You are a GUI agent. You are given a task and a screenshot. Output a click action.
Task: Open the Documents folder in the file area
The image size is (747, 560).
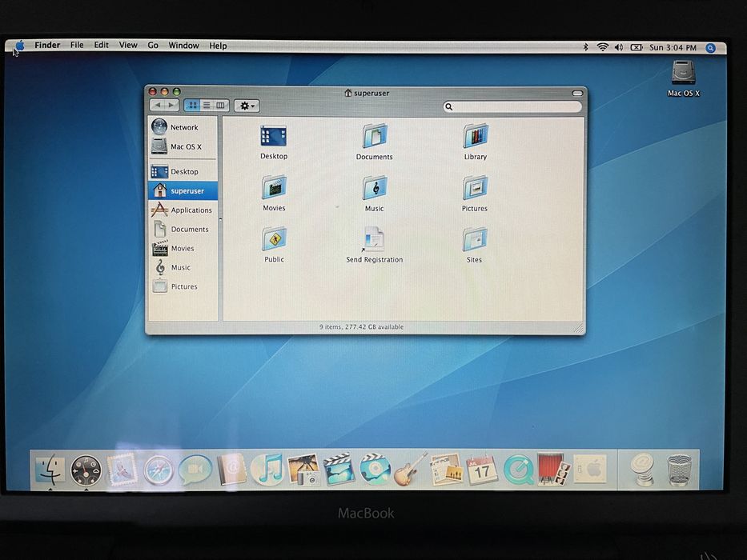point(375,137)
